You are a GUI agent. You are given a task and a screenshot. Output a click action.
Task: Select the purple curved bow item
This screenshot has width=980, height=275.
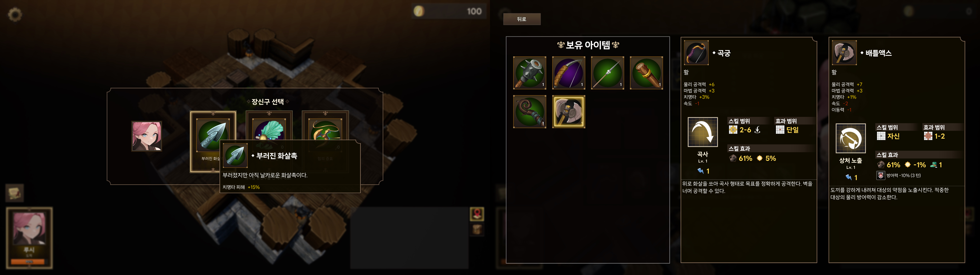tap(568, 73)
